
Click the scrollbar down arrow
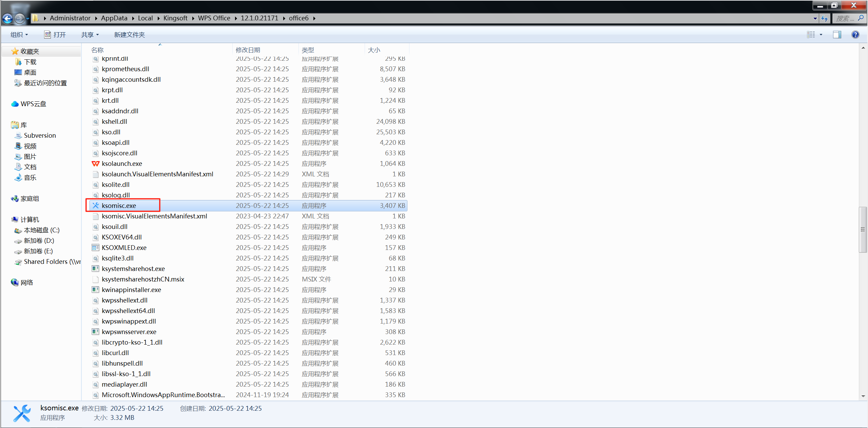point(863,396)
